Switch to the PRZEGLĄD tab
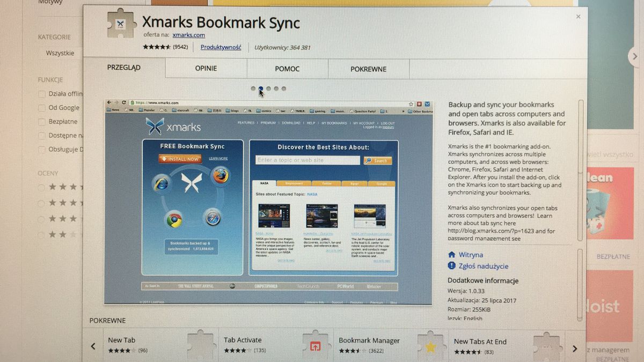The image size is (644, 362). pyautogui.click(x=124, y=68)
